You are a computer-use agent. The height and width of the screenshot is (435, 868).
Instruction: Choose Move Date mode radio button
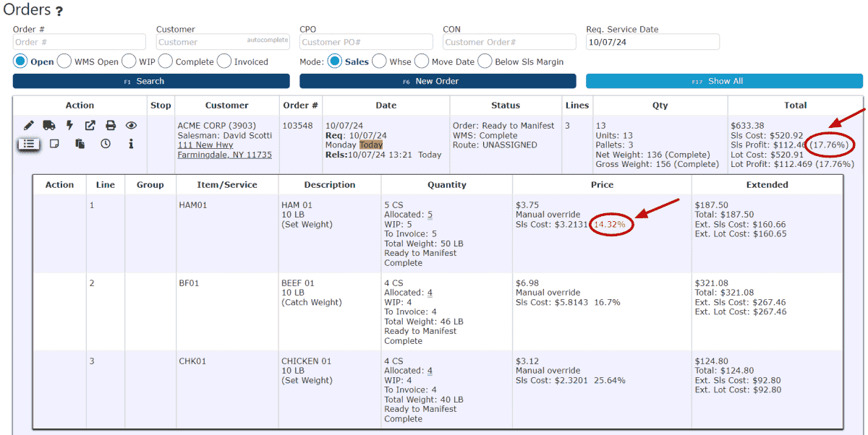pyautogui.click(x=422, y=61)
